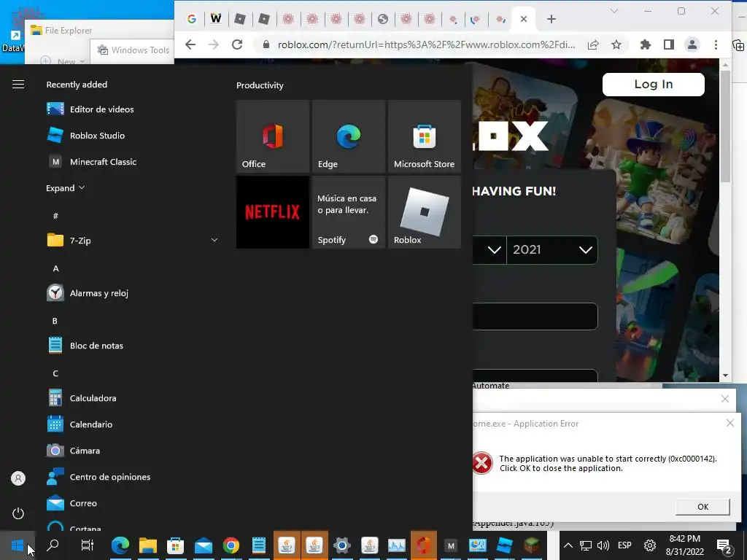Open the notifications action center icon
The height and width of the screenshot is (560, 747).
point(724,545)
